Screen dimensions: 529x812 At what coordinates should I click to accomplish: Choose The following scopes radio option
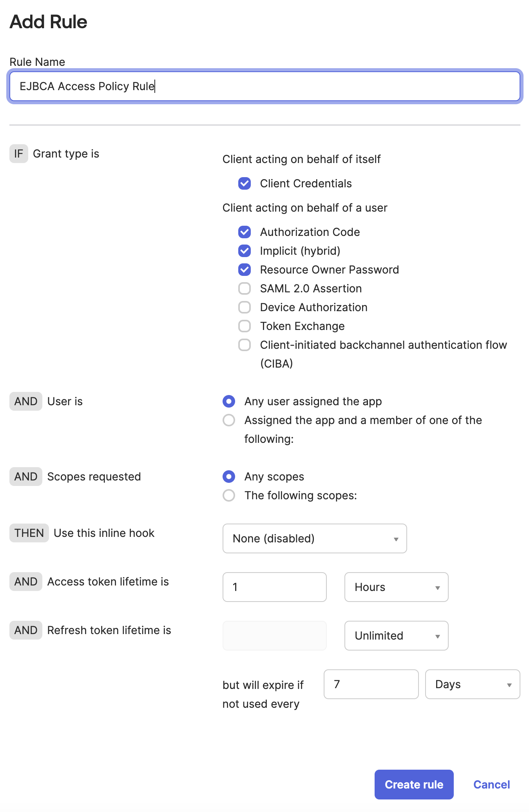229,495
